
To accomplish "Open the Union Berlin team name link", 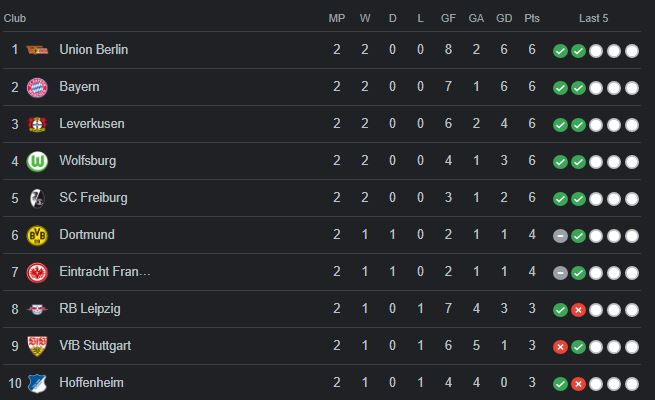I will point(94,49).
